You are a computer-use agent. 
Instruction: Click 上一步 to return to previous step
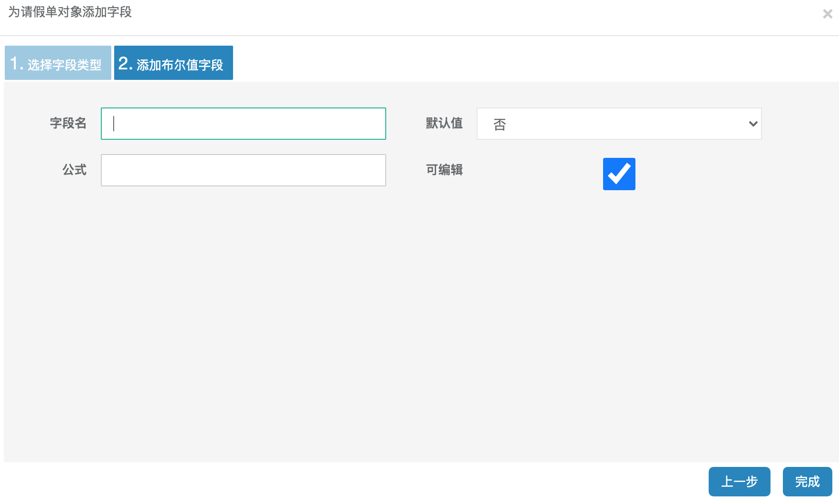tap(740, 482)
